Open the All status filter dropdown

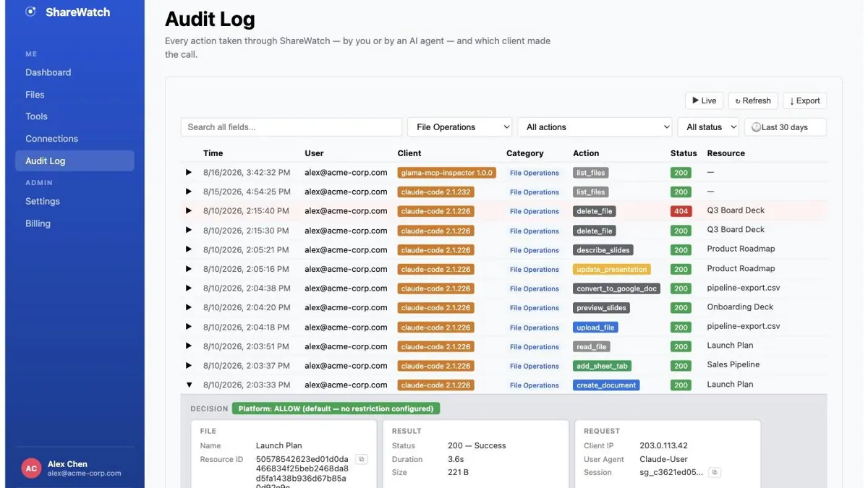click(708, 127)
